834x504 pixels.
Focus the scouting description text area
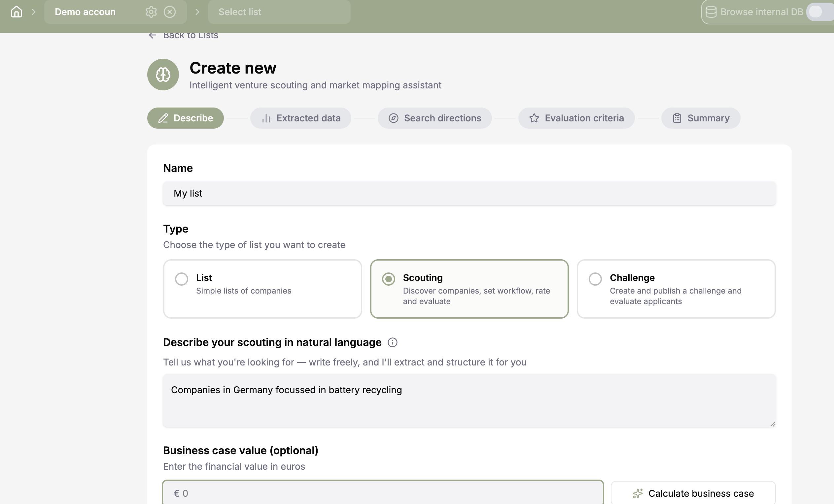coord(469,400)
